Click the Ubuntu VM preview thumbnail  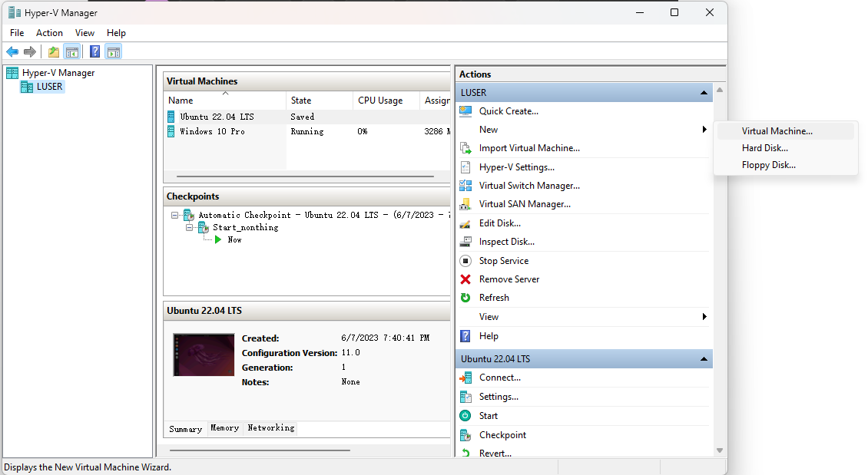point(204,355)
